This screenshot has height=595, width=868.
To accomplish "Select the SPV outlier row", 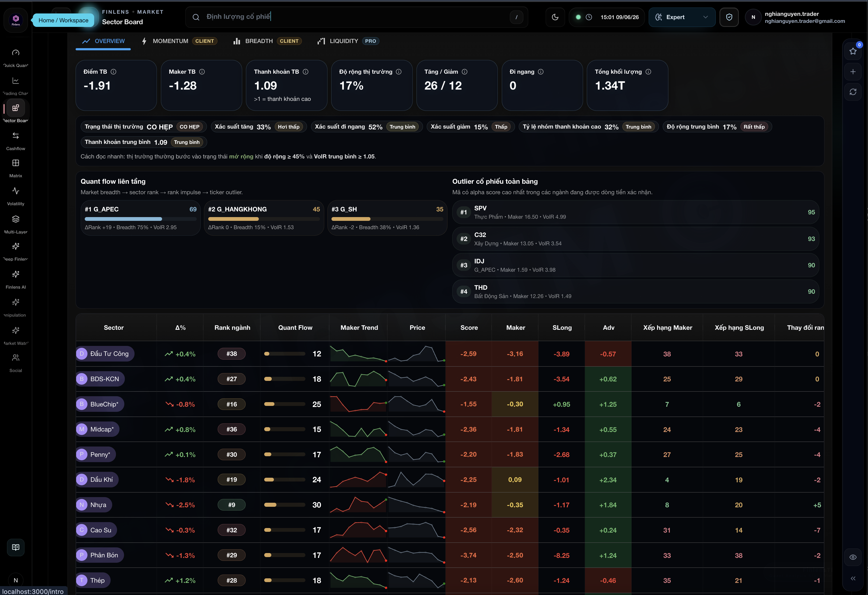I will [x=635, y=212].
